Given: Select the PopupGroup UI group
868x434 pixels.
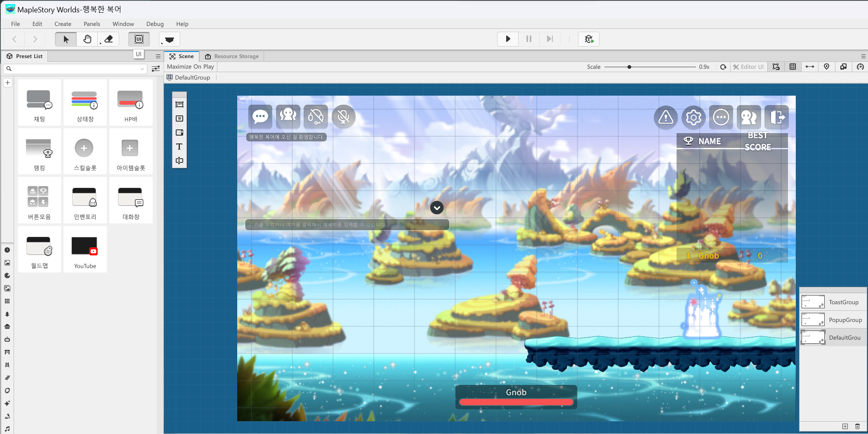Looking at the screenshot, I should click(x=833, y=320).
